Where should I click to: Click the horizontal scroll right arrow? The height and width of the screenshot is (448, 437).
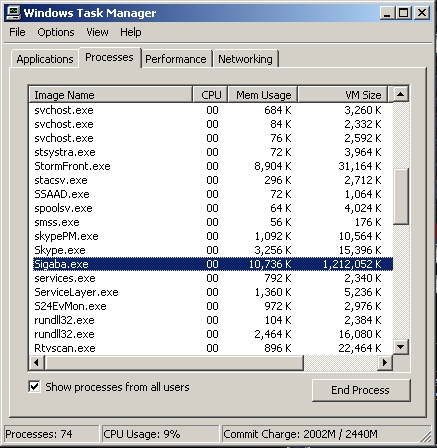click(385, 362)
